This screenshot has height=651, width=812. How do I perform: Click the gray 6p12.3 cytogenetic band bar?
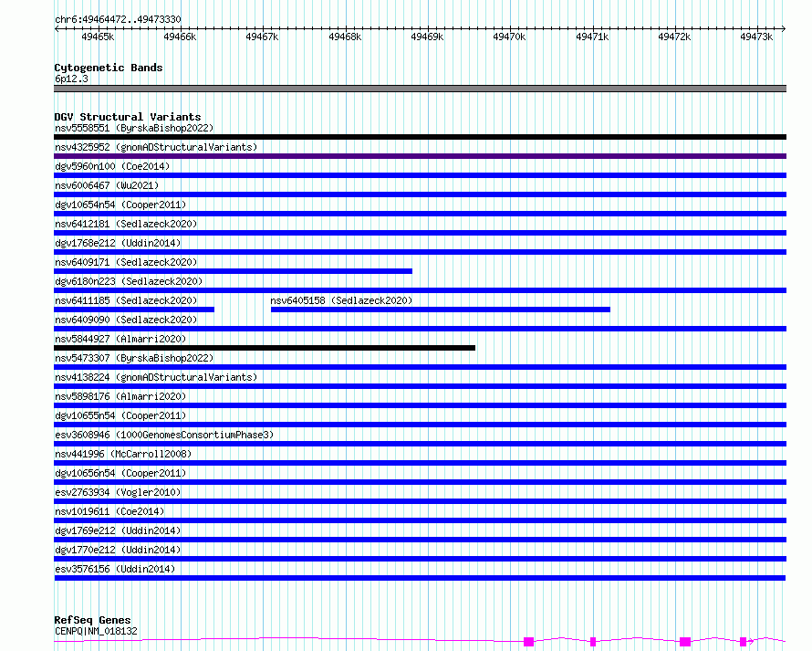pyautogui.click(x=420, y=89)
